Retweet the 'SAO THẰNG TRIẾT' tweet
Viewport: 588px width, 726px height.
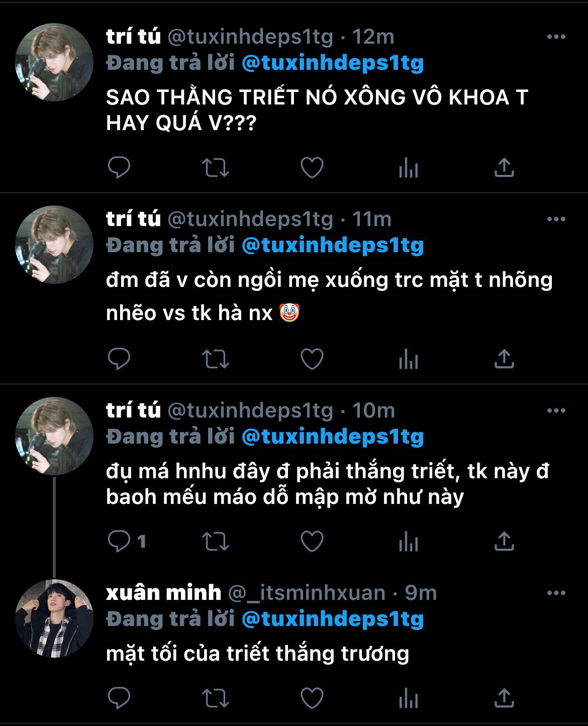pyautogui.click(x=216, y=168)
